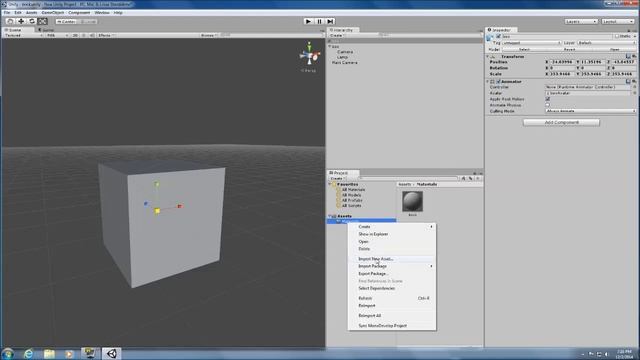Select the Rotate tool in toolbar
Screen dimensions: 640x360
(32, 21)
